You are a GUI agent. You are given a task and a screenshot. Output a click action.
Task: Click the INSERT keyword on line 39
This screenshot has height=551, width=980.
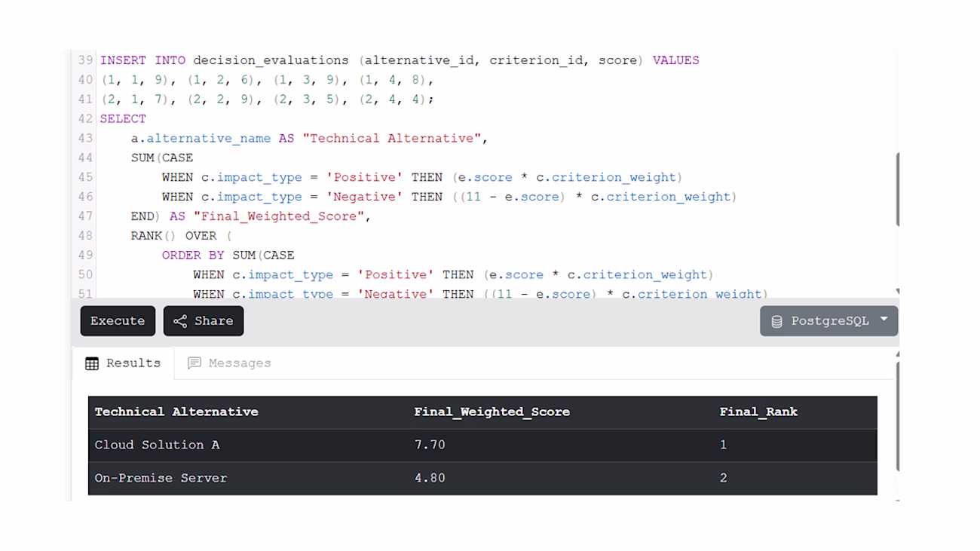point(124,60)
